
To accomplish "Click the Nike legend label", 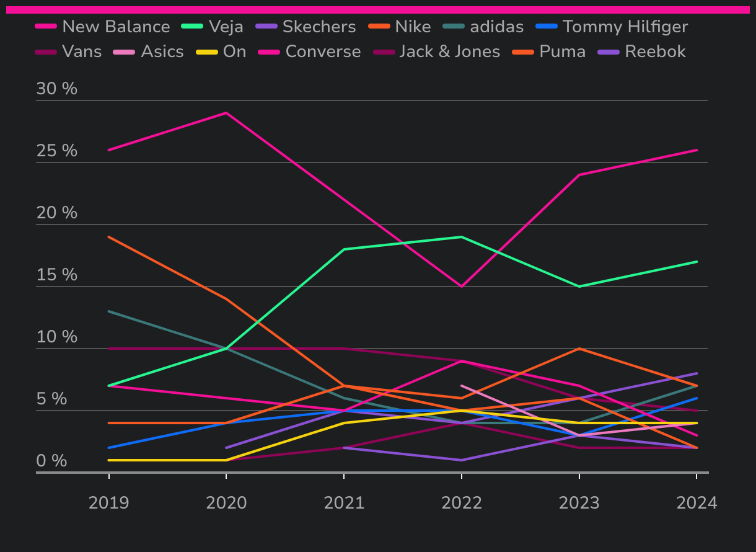I will 413,27.
